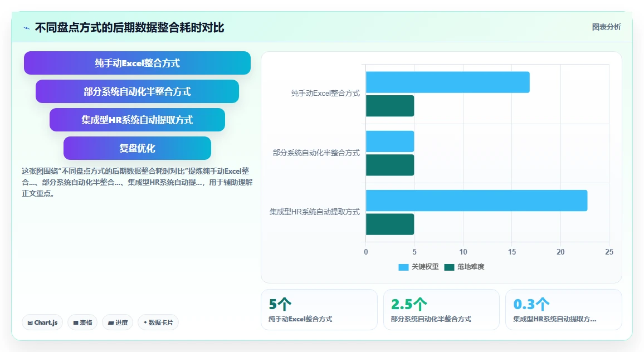Toggle the 关键权重 legend swatch
Viewport: 644px width, 352px height.
403,267
